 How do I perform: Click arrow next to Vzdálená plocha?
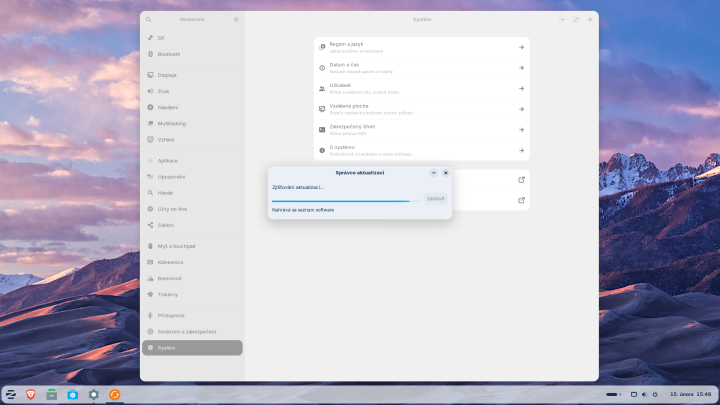521,109
